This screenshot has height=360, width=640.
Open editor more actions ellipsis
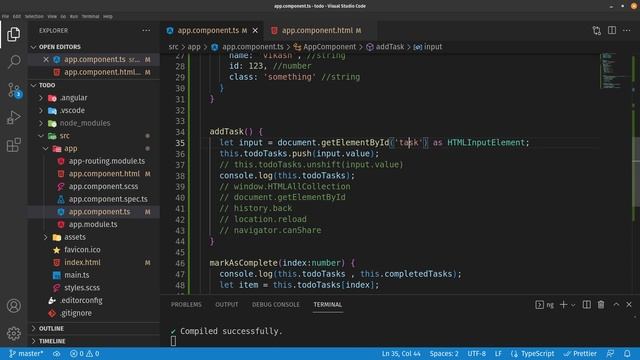(x=627, y=30)
